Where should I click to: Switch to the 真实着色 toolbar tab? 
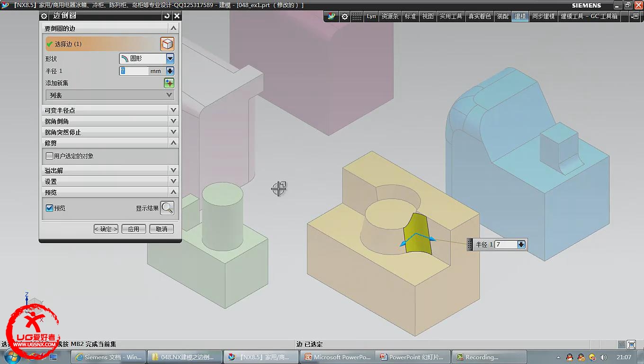[x=480, y=16]
